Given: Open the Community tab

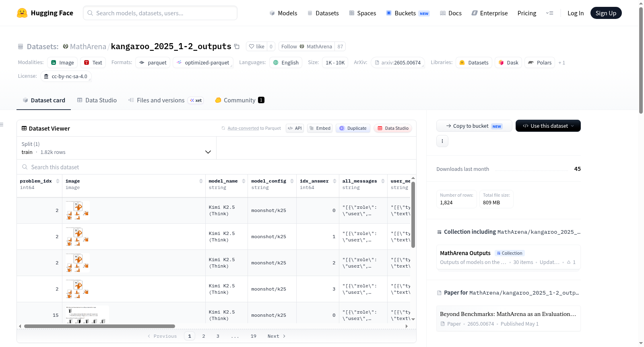Looking at the screenshot, I should 240,100.
